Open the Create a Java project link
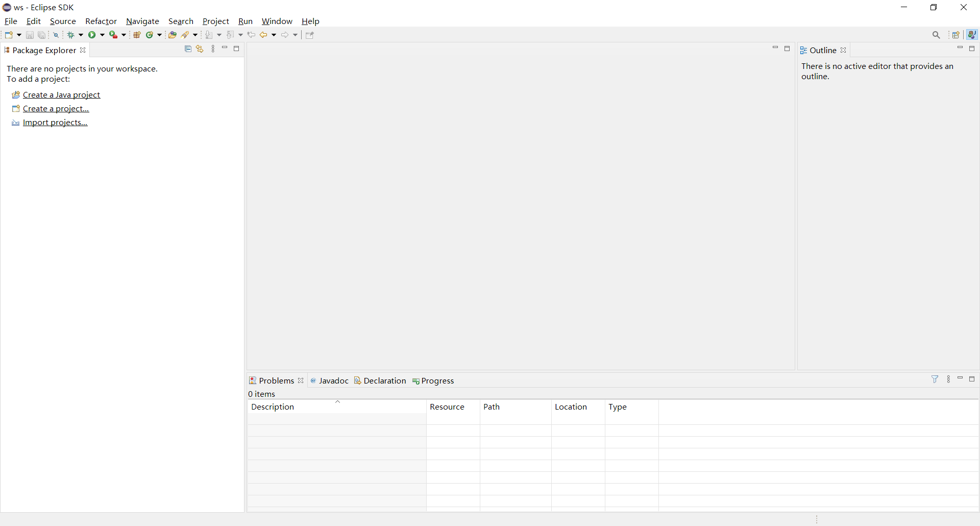Screen dimensions: 980x526 (x=61, y=94)
